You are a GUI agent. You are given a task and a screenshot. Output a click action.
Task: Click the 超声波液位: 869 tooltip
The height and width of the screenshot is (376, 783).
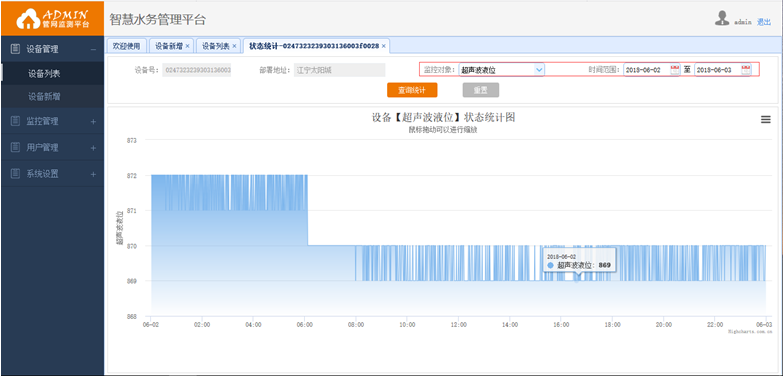580,260
